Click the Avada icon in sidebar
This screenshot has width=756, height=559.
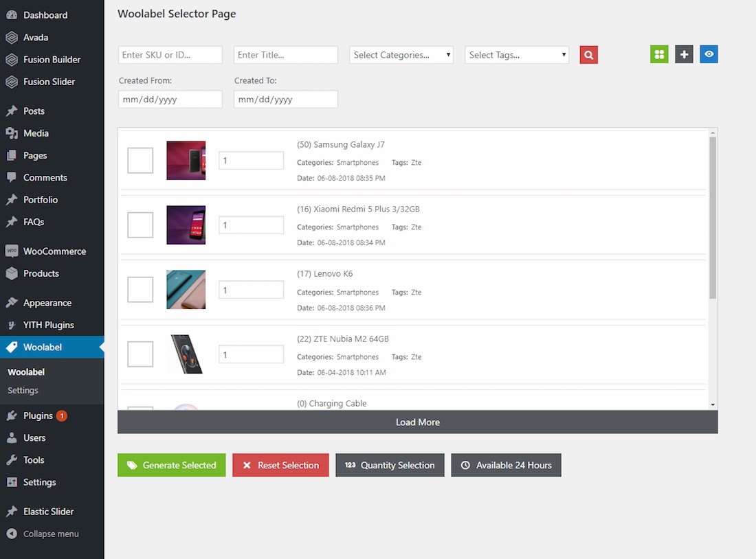tap(12, 37)
